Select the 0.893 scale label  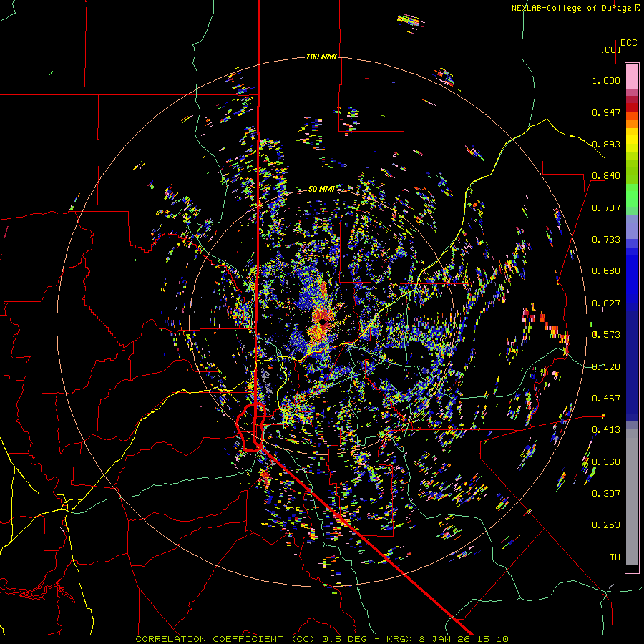(x=606, y=144)
